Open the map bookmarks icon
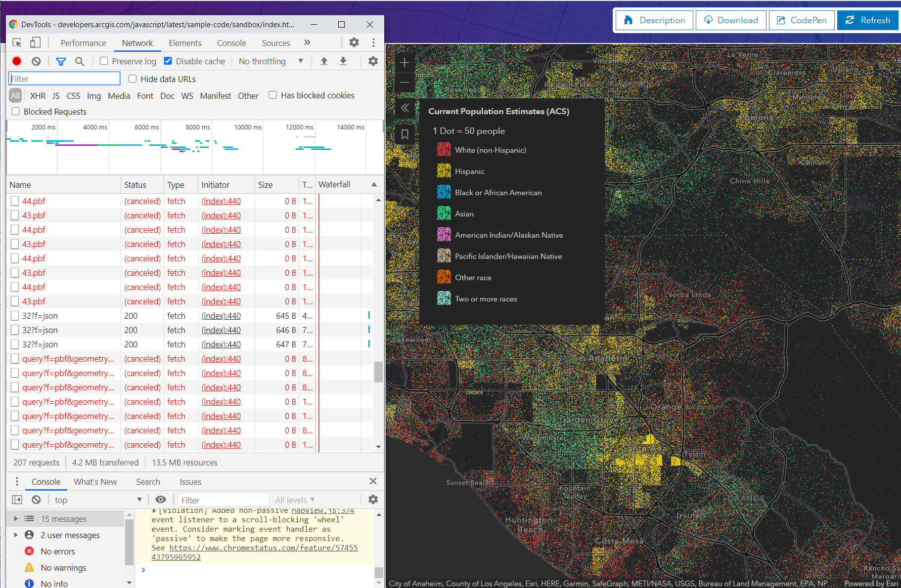The width and height of the screenshot is (901, 588). click(405, 134)
